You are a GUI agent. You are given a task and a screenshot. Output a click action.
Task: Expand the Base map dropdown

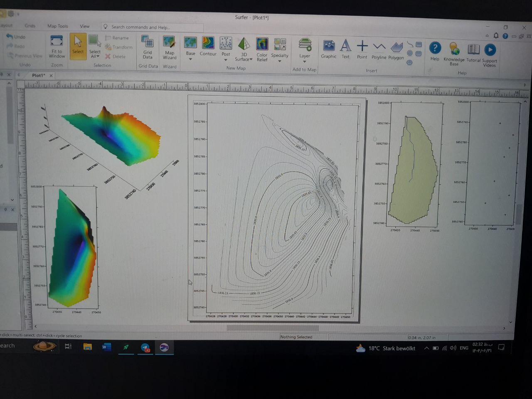(190, 59)
